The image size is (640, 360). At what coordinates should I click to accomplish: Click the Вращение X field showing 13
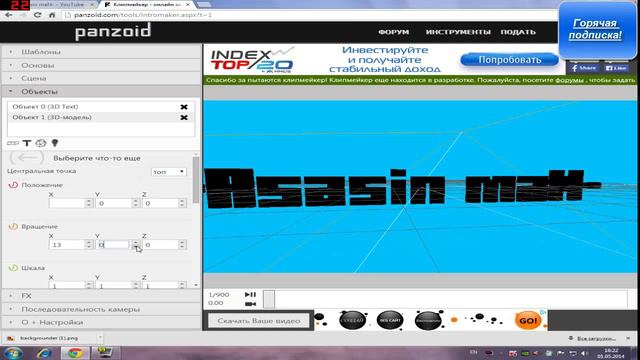67,244
